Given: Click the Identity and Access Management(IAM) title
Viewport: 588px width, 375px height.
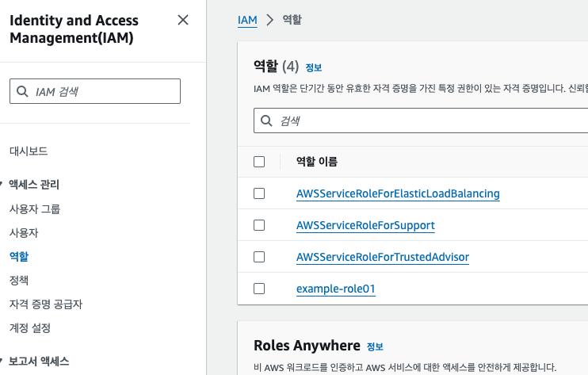Looking at the screenshot, I should (74, 29).
